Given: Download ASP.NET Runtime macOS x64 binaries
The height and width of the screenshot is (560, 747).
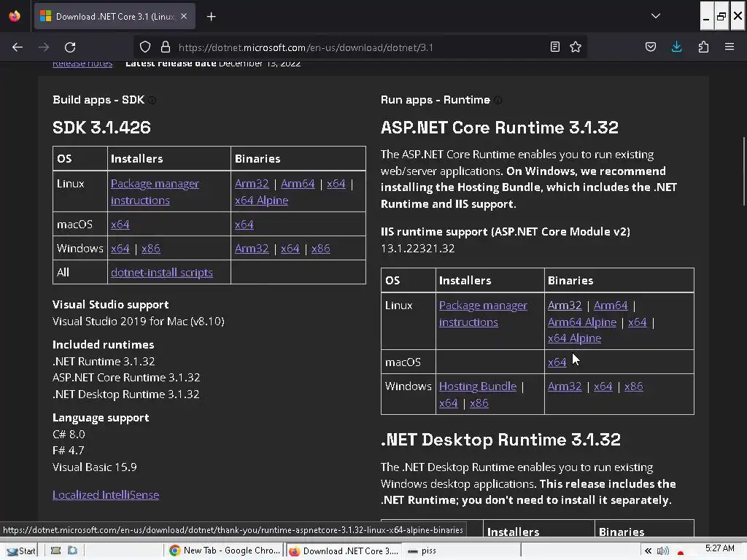Looking at the screenshot, I should point(557,362).
